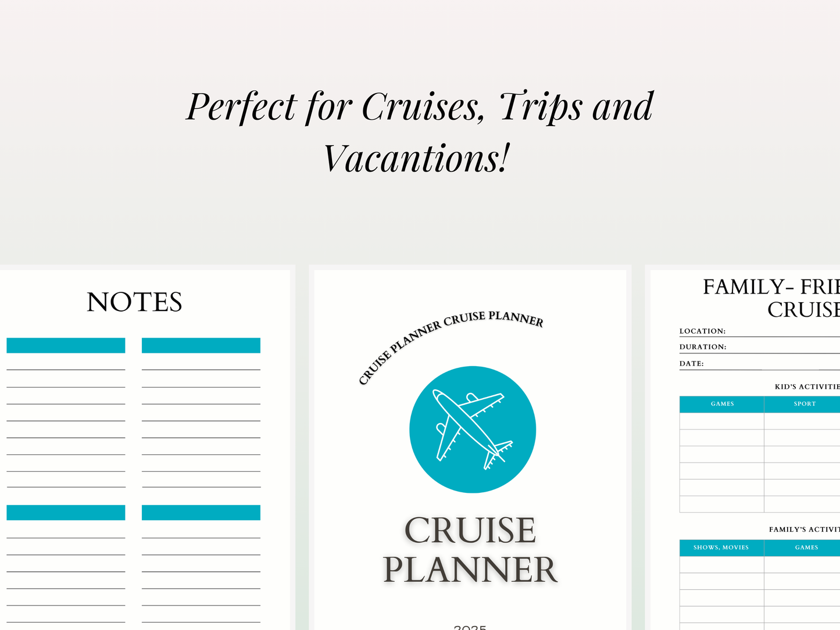
Task: Click the bottom-left teal bar on Notes page
Action: pyautogui.click(x=66, y=513)
